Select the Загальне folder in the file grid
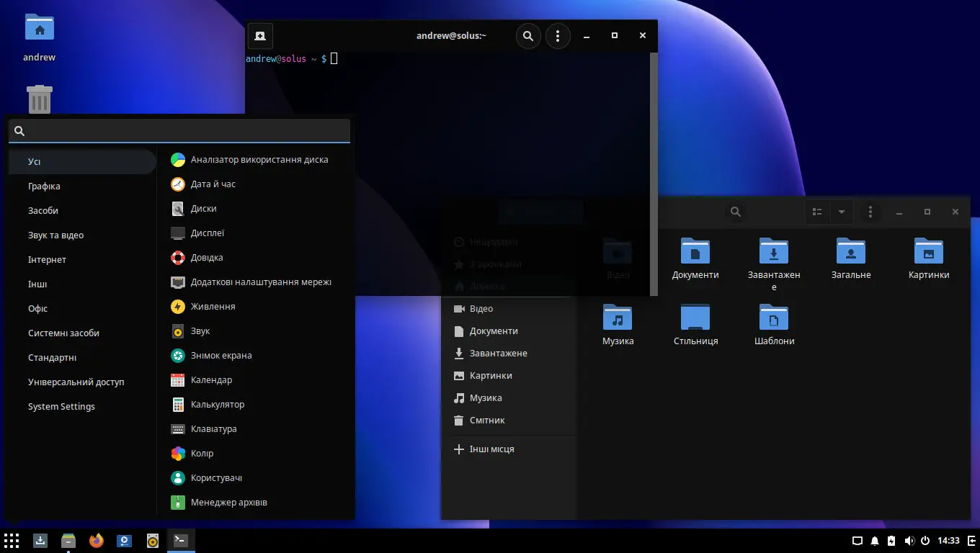980x553 pixels. (851, 259)
